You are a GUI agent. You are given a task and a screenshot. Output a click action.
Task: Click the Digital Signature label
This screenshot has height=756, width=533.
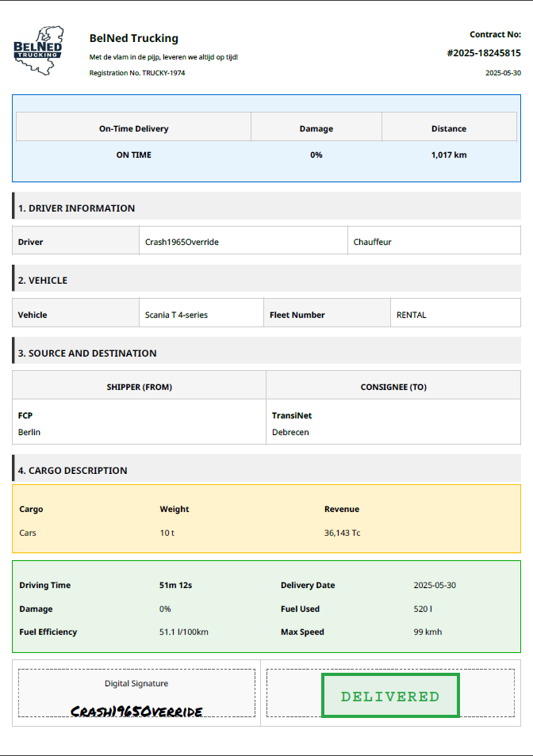click(136, 684)
